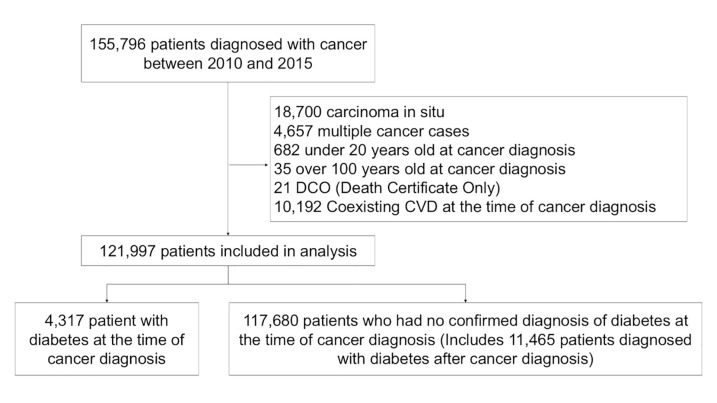Click the '18,700 carcinoma in situ' line

359,112
